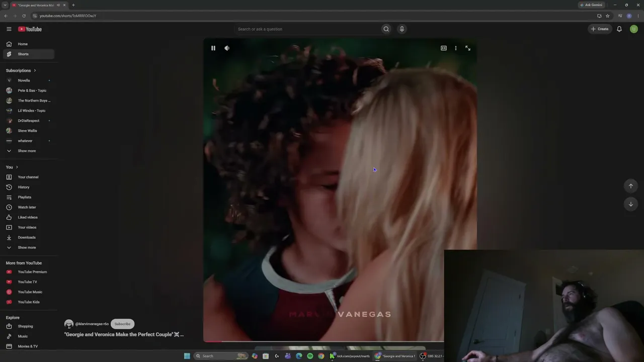Select the Georgie and Veronica browser tab
644x362 pixels.
[36, 5]
